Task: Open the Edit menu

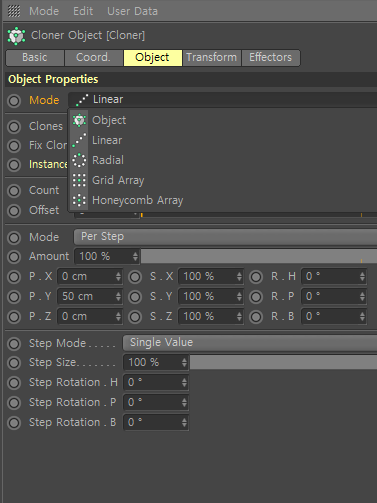Action: point(83,11)
